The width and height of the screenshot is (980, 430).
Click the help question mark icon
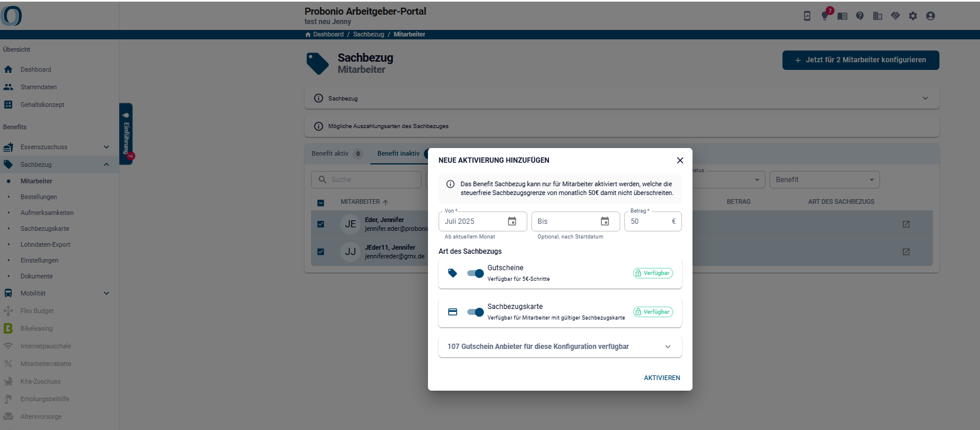pos(860,16)
